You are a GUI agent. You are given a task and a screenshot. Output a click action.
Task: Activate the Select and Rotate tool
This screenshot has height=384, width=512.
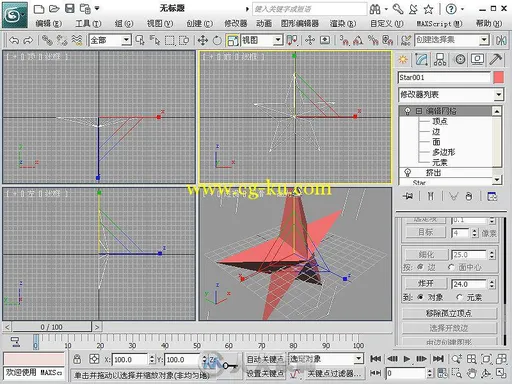coord(217,40)
